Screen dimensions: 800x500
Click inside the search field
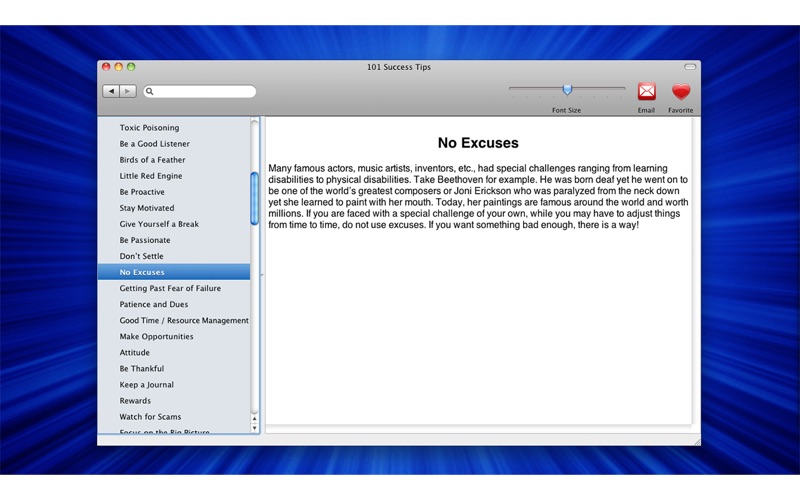point(200,91)
